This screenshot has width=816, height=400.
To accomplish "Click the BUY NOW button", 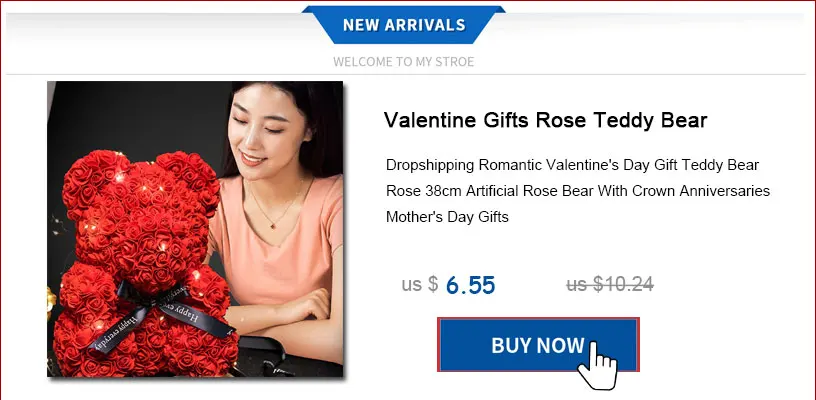I will tap(538, 345).
